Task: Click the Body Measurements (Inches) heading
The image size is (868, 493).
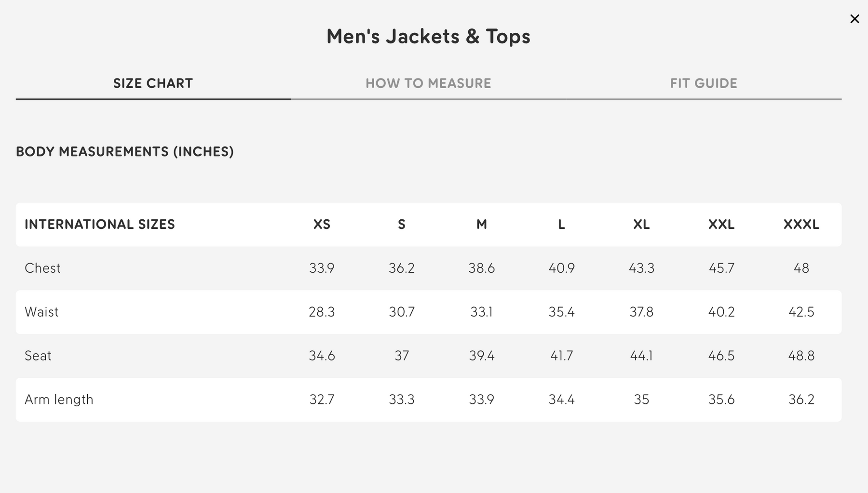Action: coord(125,152)
